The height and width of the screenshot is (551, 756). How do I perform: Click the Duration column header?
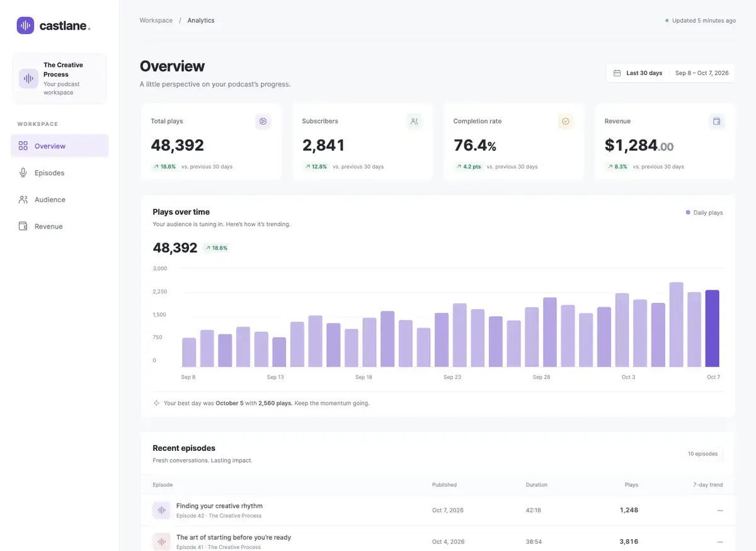[537, 485]
